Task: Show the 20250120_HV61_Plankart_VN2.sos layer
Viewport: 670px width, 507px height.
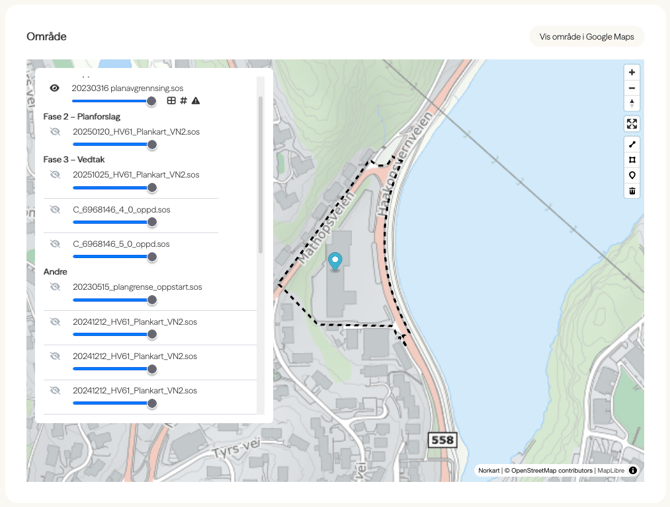Action: point(55,132)
